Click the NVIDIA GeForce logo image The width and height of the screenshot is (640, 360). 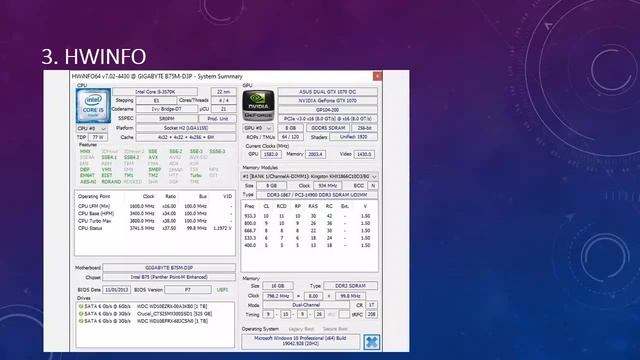(258, 105)
